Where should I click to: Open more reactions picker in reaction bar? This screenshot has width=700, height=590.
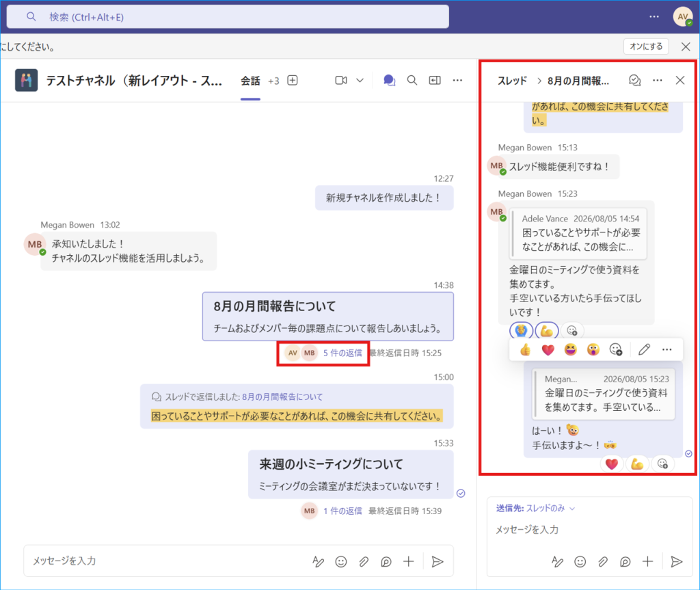coord(616,350)
